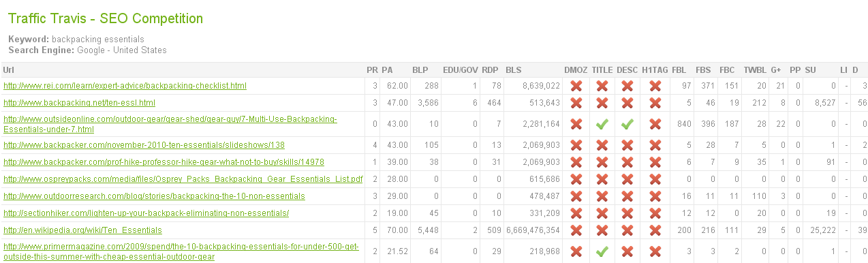Click green TITLE checkmark in primermagazine row

[x=602, y=251]
